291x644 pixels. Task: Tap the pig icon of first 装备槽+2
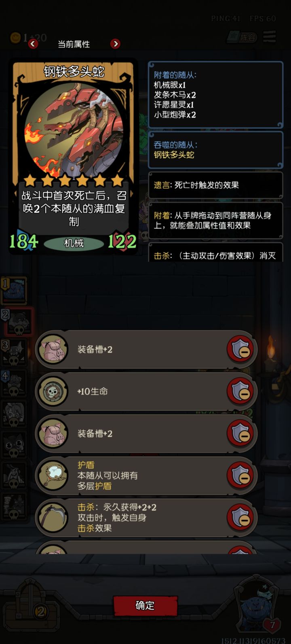(x=53, y=349)
